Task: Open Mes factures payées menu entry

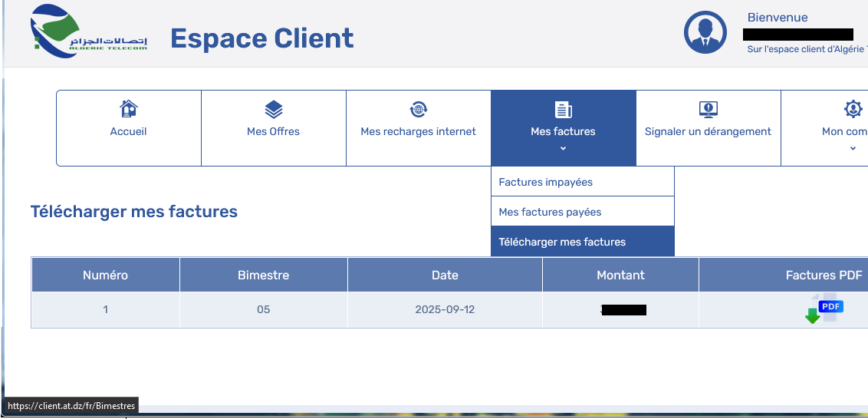Action: point(582,212)
